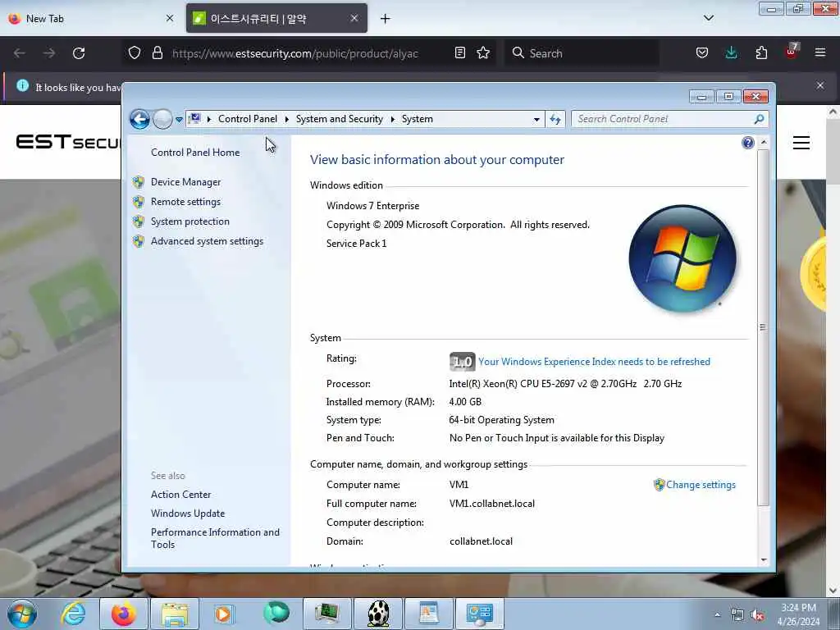Open Windows Update link
Image resolution: width=840 pixels, height=630 pixels.
[x=188, y=514]
